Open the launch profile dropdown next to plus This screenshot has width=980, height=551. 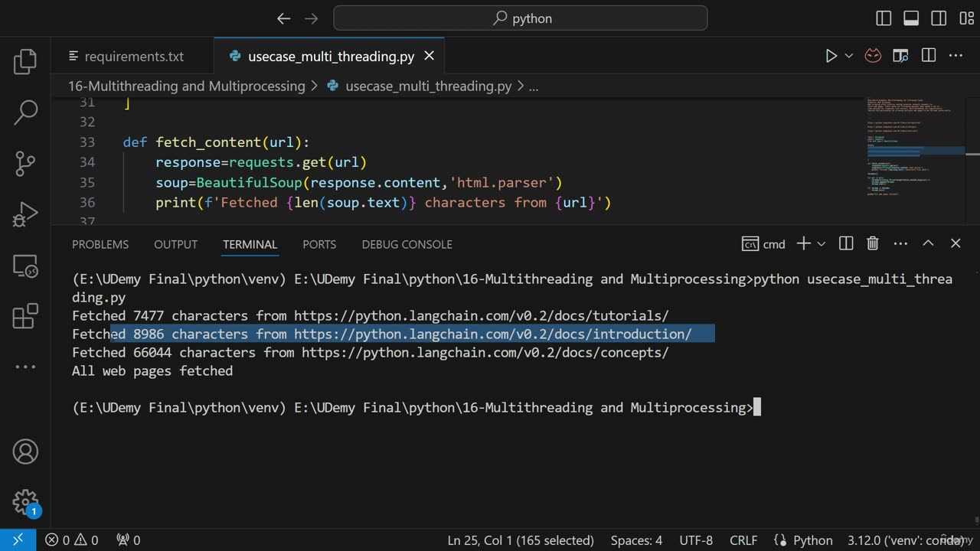(822, 243)
